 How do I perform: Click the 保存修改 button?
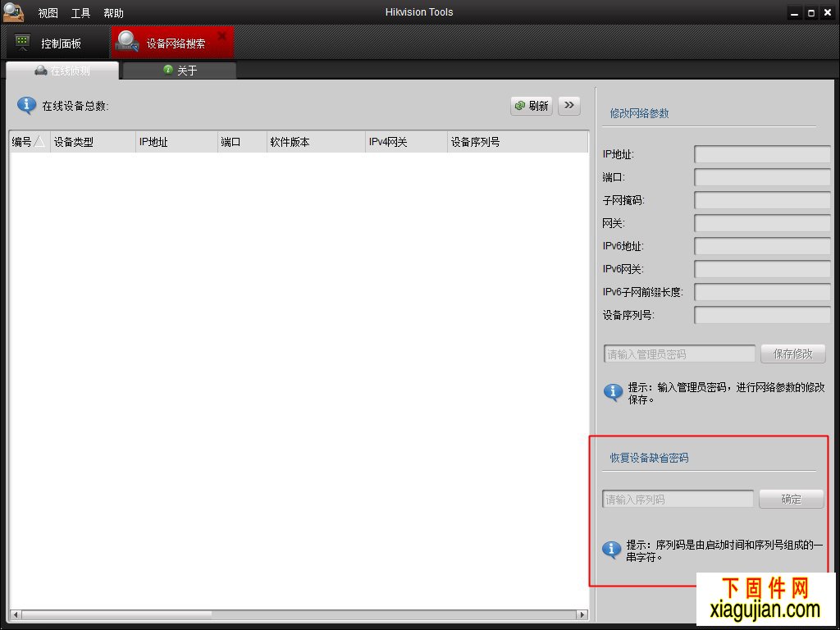(x=793, y=354)
